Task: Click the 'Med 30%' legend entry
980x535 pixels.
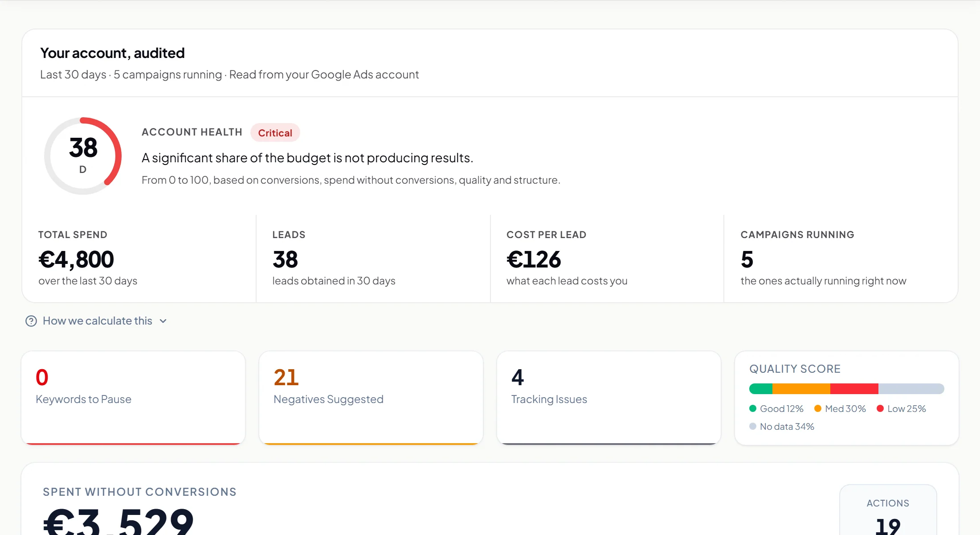Action: (x=840, y=409)
